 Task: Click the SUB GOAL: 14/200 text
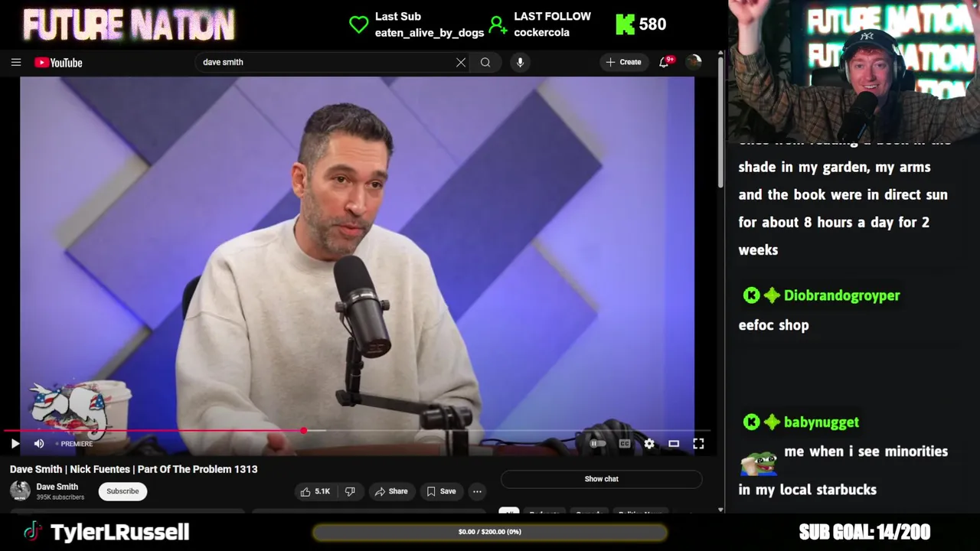point(864,532)
